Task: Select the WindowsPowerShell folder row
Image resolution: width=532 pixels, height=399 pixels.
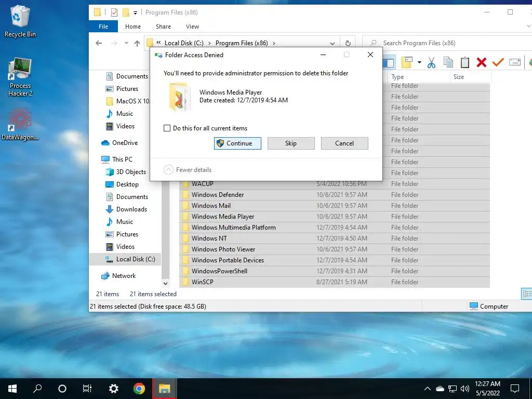Action: tap(334, 271)
